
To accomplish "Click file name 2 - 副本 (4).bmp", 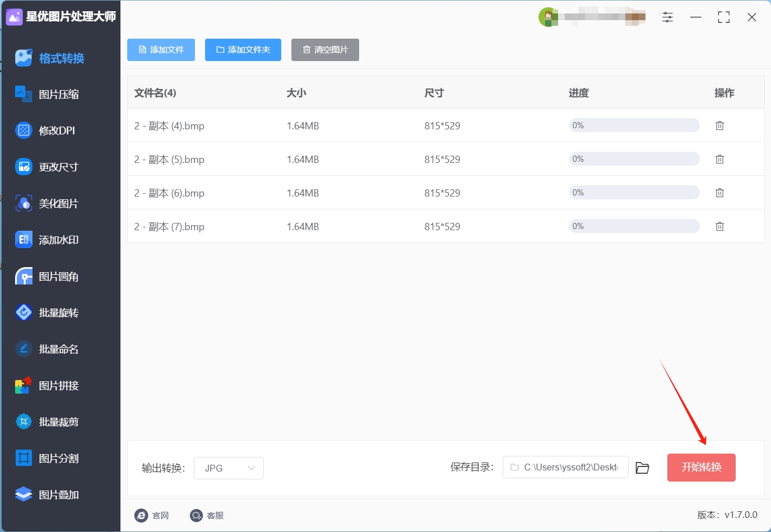I will (169, 126).
